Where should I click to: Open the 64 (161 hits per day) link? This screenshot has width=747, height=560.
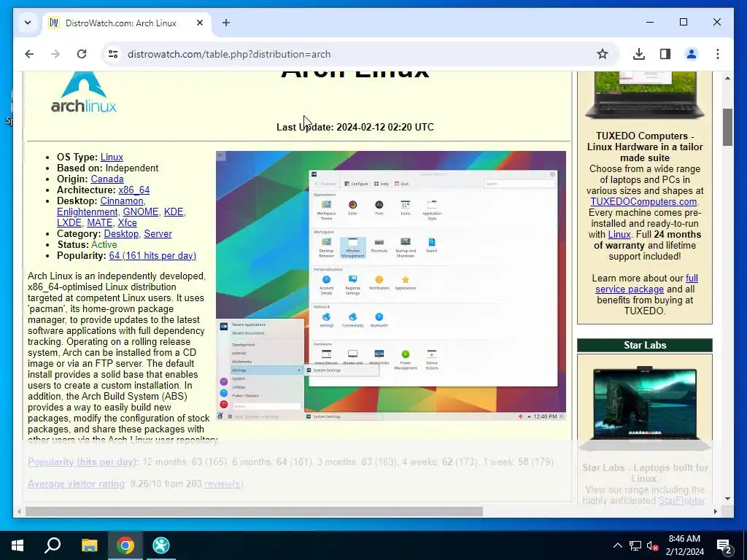pos(152,256)
